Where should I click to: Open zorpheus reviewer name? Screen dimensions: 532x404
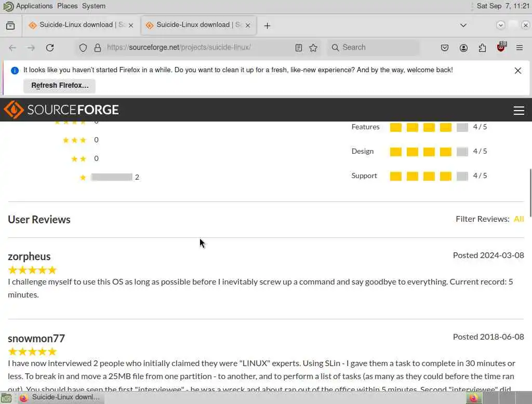(29, 257)
